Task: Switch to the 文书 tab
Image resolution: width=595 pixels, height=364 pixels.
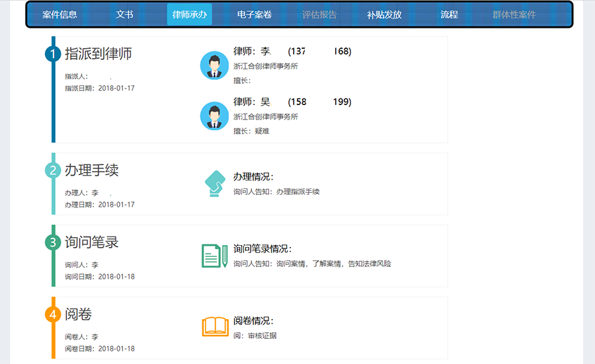Action: tap(124, 15)
